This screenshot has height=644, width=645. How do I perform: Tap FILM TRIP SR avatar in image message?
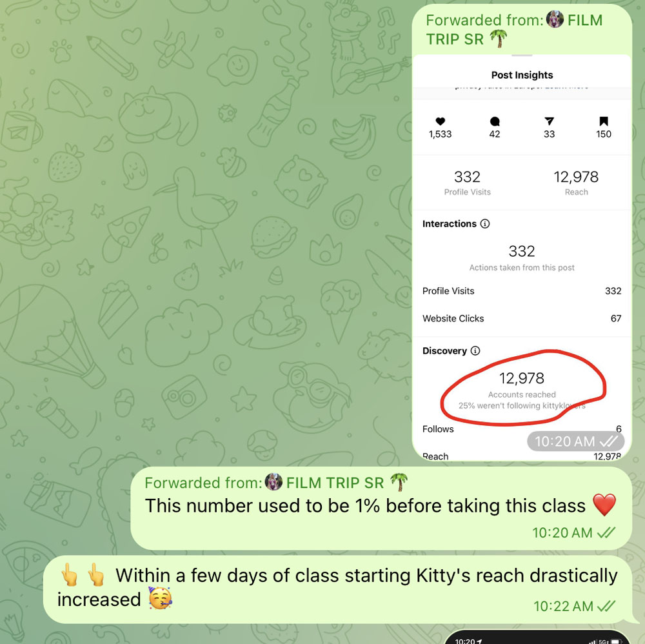pos(555,19)
